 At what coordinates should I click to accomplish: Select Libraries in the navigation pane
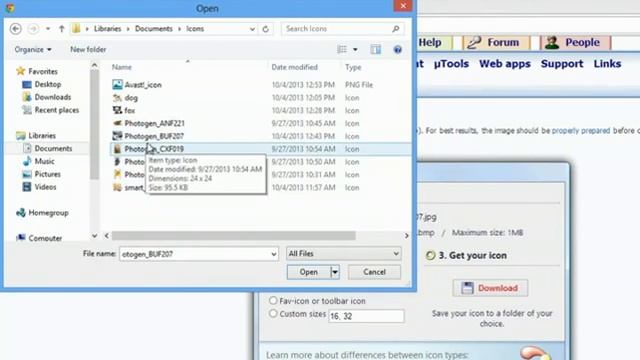coord(42,135)
